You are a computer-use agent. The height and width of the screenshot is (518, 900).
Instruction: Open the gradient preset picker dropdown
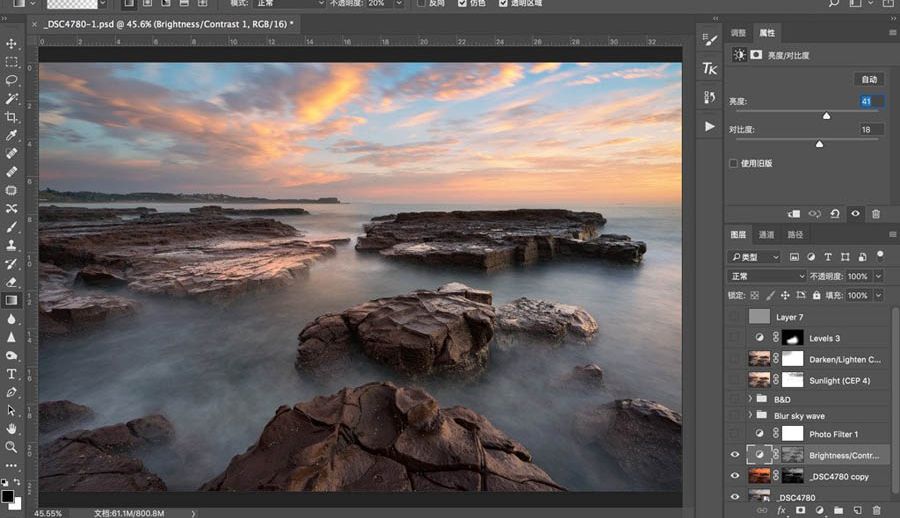(103, 3)
